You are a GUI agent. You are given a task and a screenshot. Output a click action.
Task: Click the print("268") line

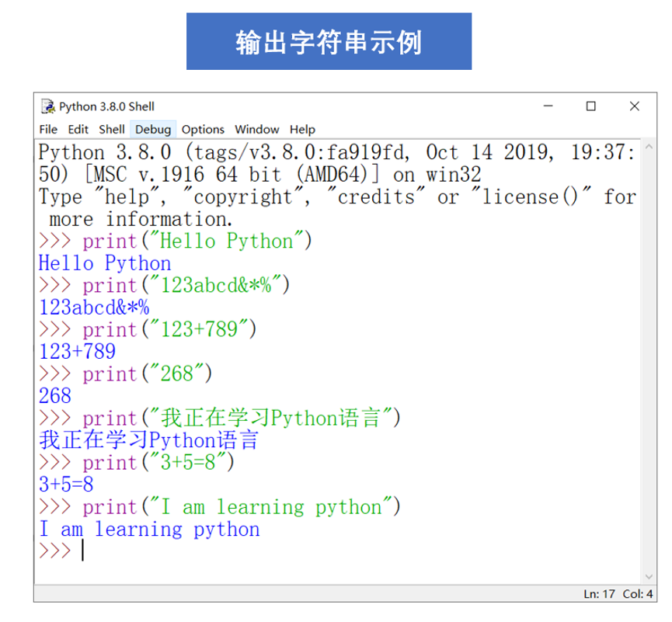(x=125, y=374)
